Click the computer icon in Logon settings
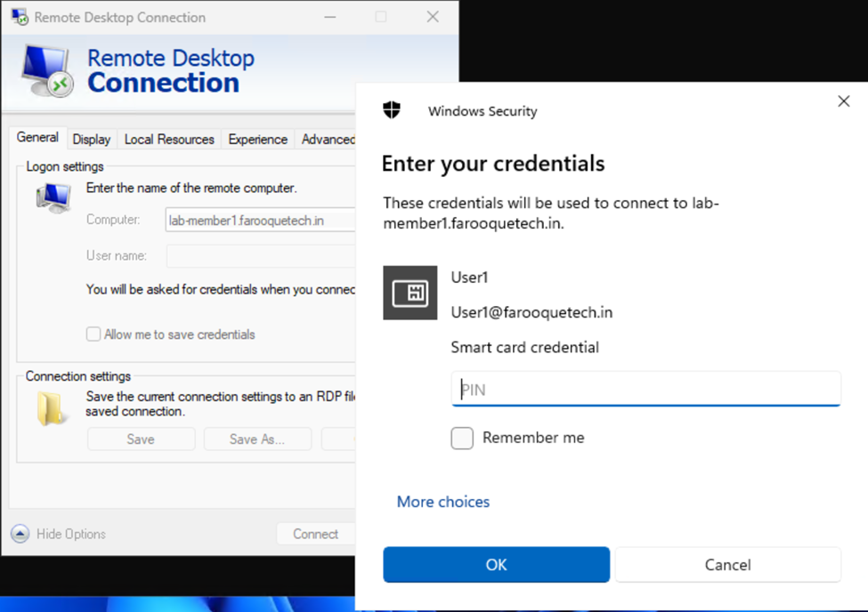This screenshot has width=868, height=612. pyautogui.click(x=53, y=198)
